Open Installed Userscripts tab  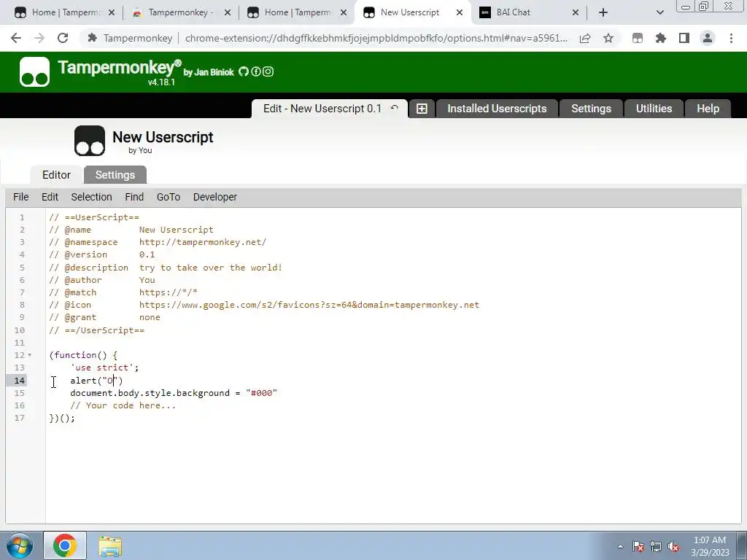pos(497,109)
